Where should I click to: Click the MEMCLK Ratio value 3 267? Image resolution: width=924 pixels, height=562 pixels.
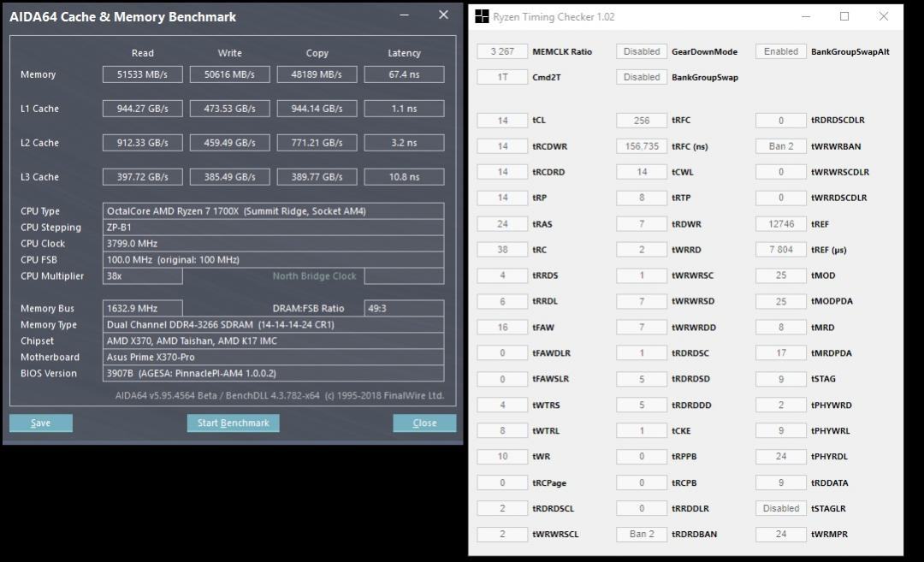click(503, 51)
